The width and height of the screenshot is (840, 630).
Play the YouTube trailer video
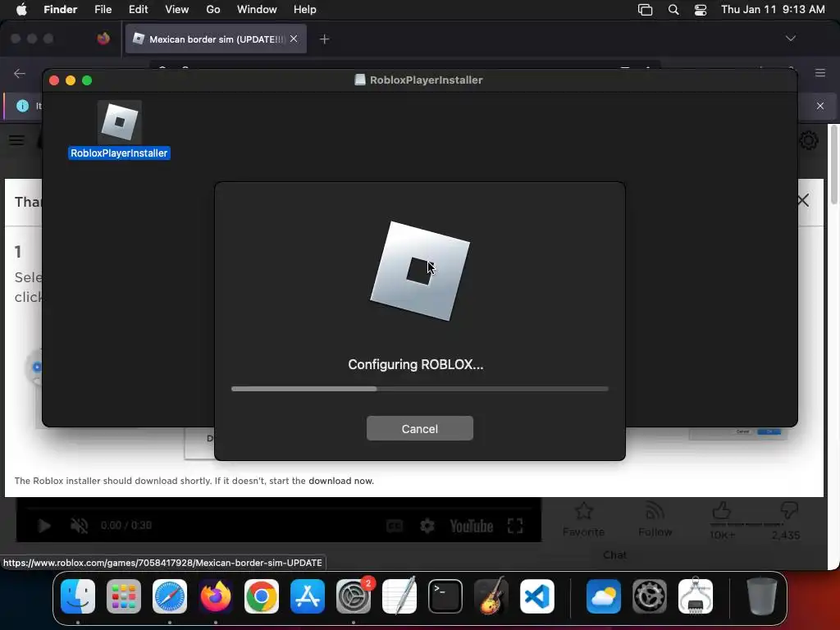(x=44, y=526)
